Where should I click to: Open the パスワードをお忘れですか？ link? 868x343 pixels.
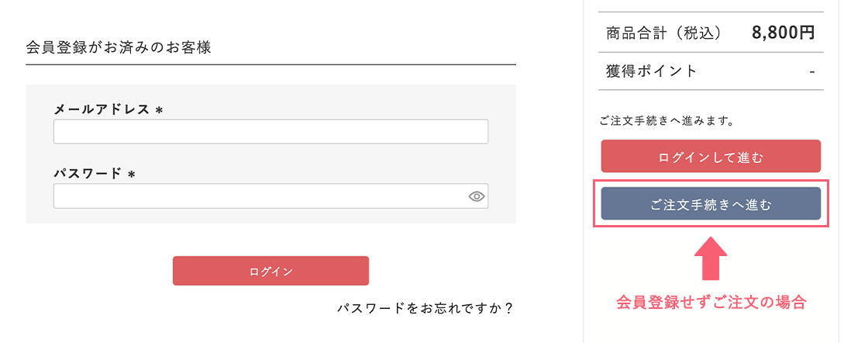point(425,308)
